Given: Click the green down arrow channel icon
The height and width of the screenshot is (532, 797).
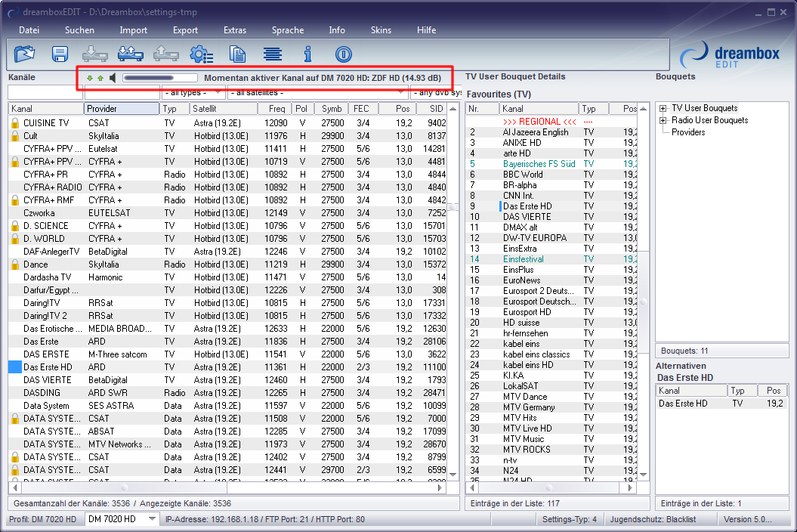Looking at the screenshot, I should tap(90, 78).
